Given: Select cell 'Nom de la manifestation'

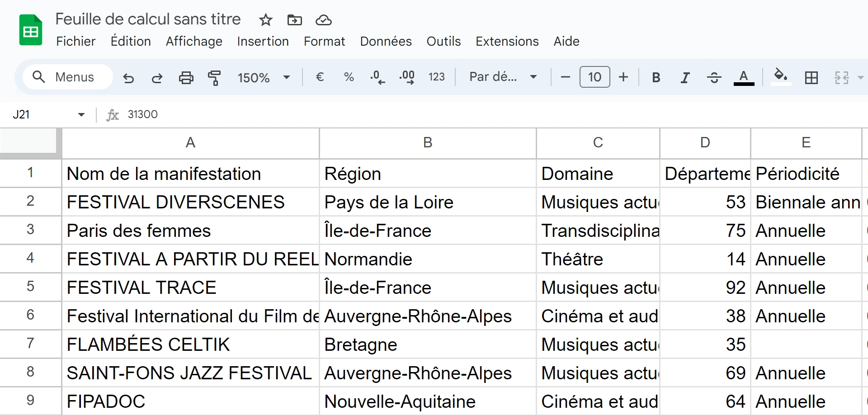Looking at the screenshot, I should (190, 174).
